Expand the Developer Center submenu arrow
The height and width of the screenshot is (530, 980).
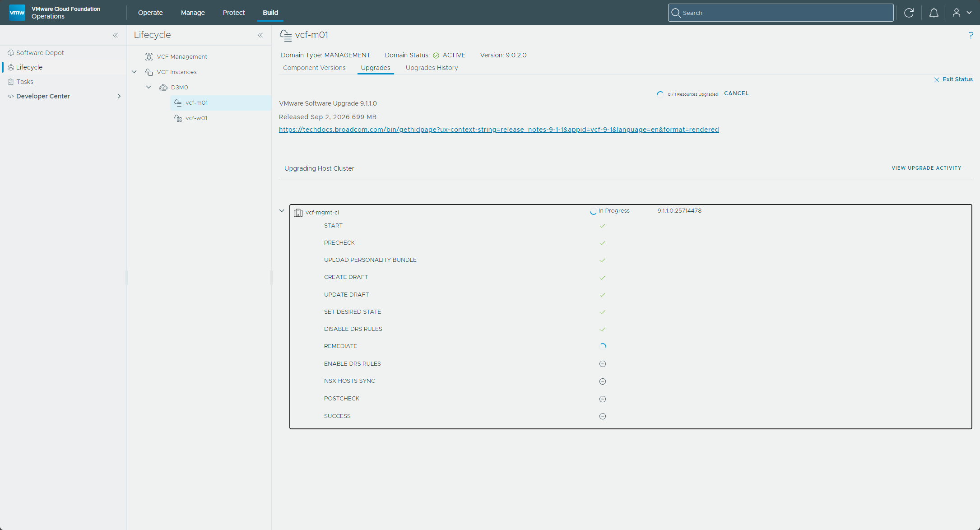119,96
